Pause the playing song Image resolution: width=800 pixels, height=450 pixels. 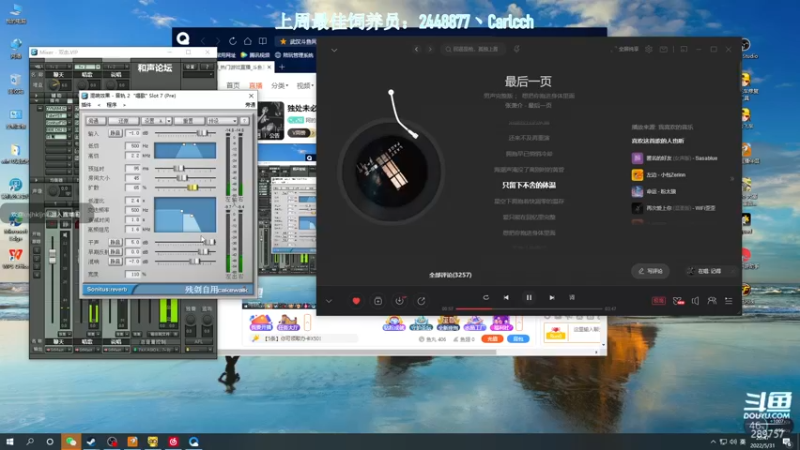point(529,297)
